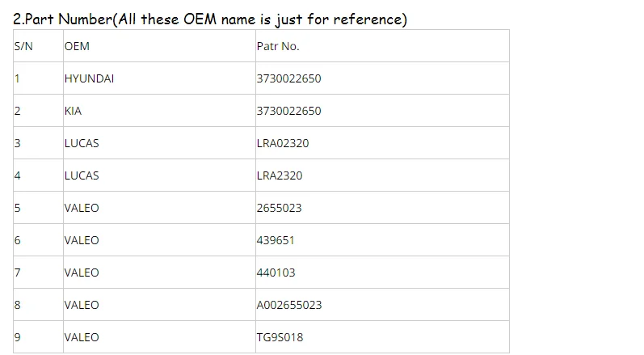Select the VALEO cell in row 9

click(x=82, y=337)
